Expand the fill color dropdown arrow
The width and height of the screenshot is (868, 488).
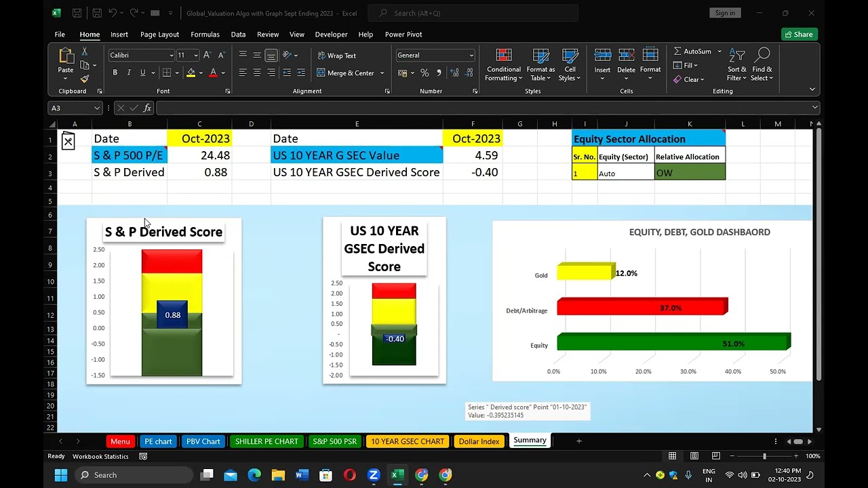pyautogui.click(x=201, y=73)
